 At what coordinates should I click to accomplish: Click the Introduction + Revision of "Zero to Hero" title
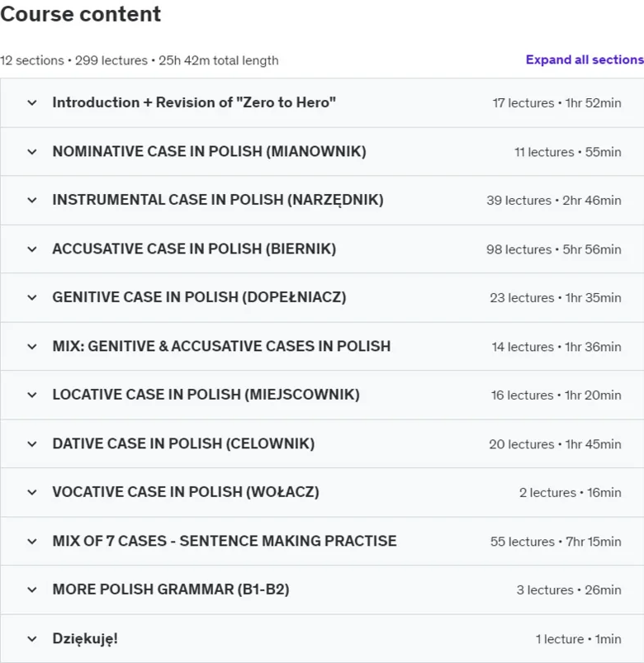(194, 102)
